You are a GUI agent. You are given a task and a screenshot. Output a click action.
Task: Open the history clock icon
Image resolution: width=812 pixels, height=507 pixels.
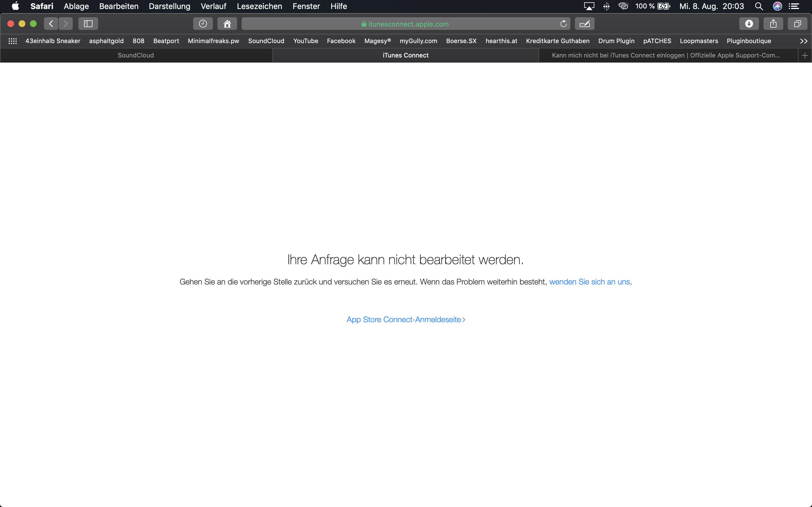[x=203, y=24]
